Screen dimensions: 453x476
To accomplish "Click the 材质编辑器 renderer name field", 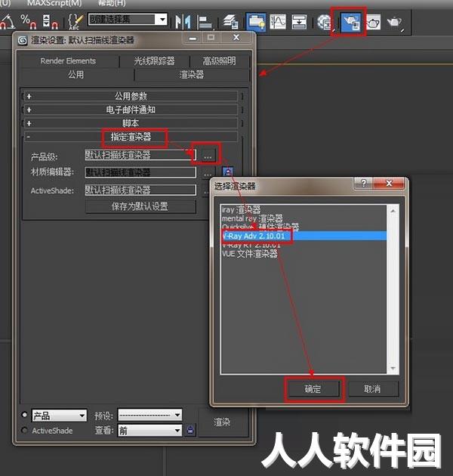I will 140,172.
